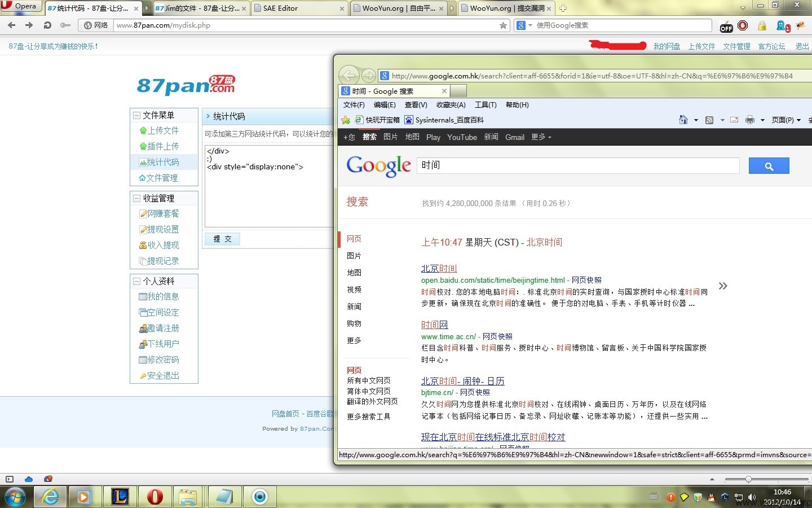The image size is (812, 508).
Task: Open IE print dropdown arrow
Action: click(x=762, y=120)
